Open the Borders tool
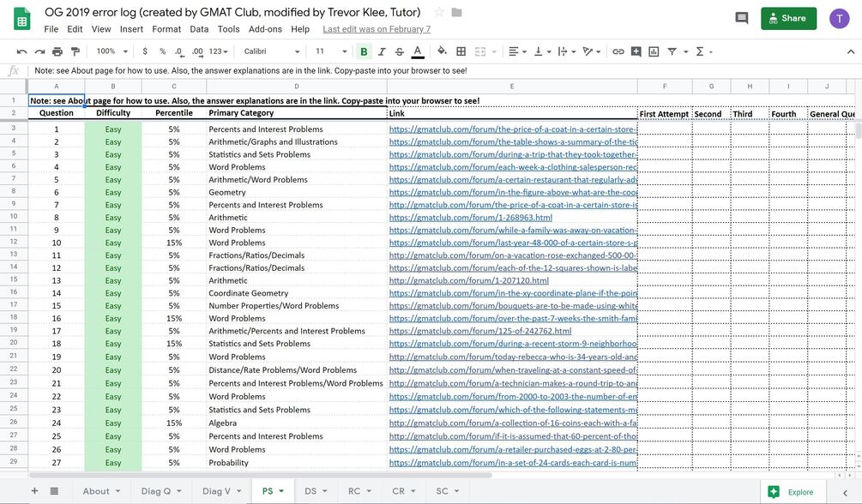The image size is (862, 504). [x=461, y=51]
